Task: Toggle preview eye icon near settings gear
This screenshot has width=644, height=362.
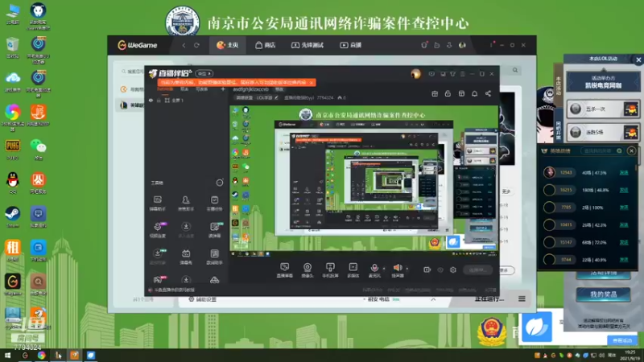Action: (440, 269)
